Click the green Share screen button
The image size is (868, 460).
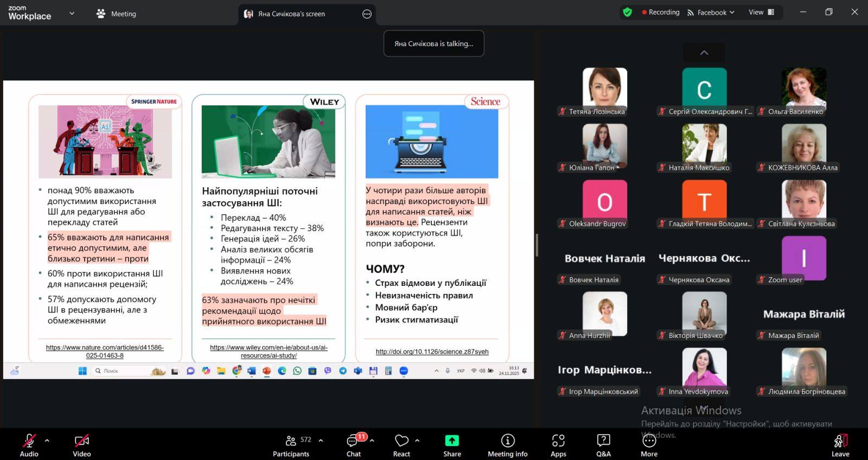pos(452,444)
